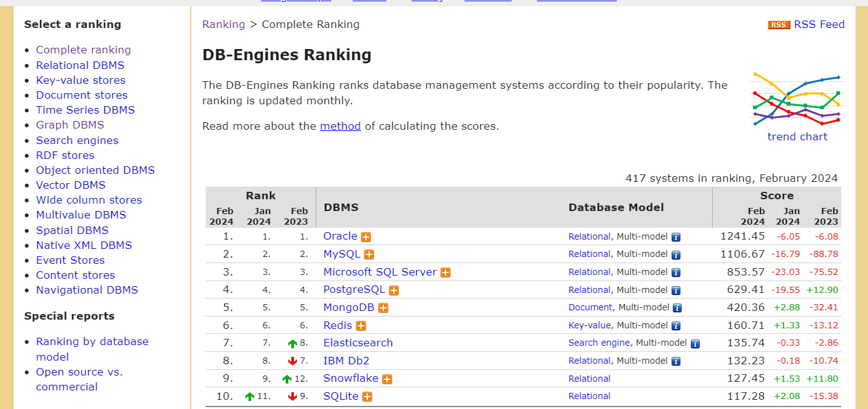The width and height of the screenshot is (868, 409).
Task: Click green up arrow in Snowflake row
Action: pyautogui.click(x=287, y=379)
